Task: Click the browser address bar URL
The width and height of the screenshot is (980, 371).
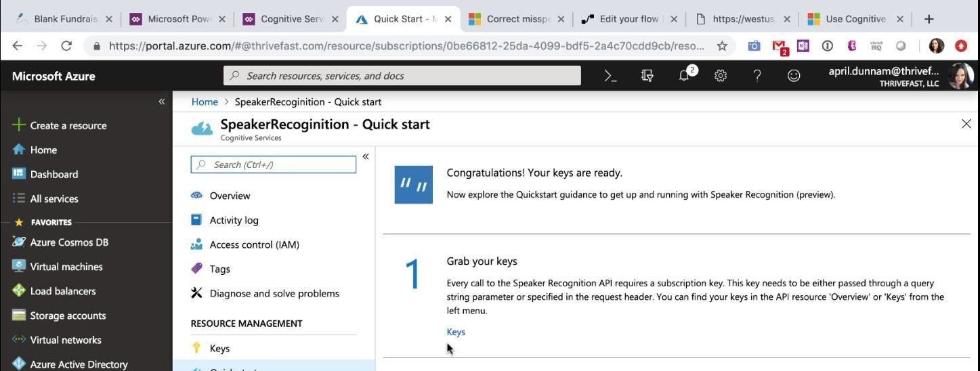Action: [406, 46]
